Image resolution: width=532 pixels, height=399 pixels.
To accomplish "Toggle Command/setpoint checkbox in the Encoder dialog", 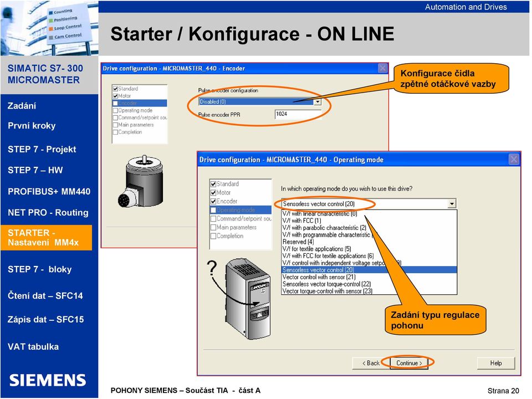I will pyautogui.click(x=115, y=117).
